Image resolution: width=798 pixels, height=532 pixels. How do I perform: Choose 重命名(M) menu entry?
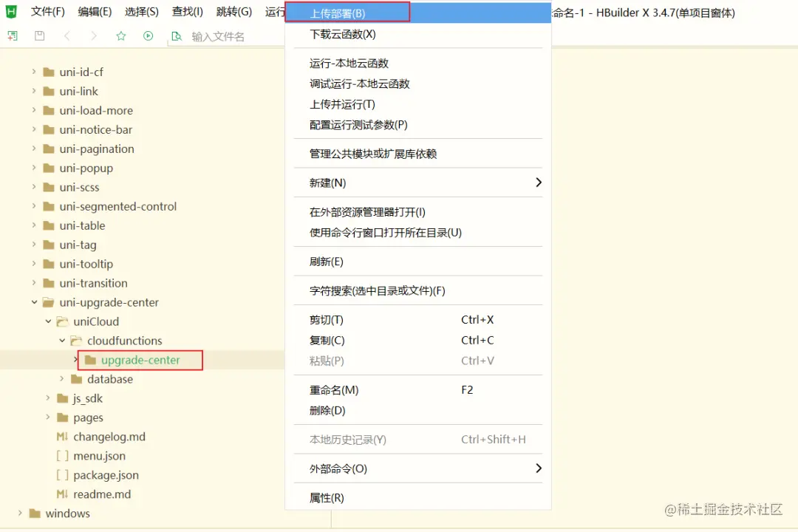coord(418,390)
